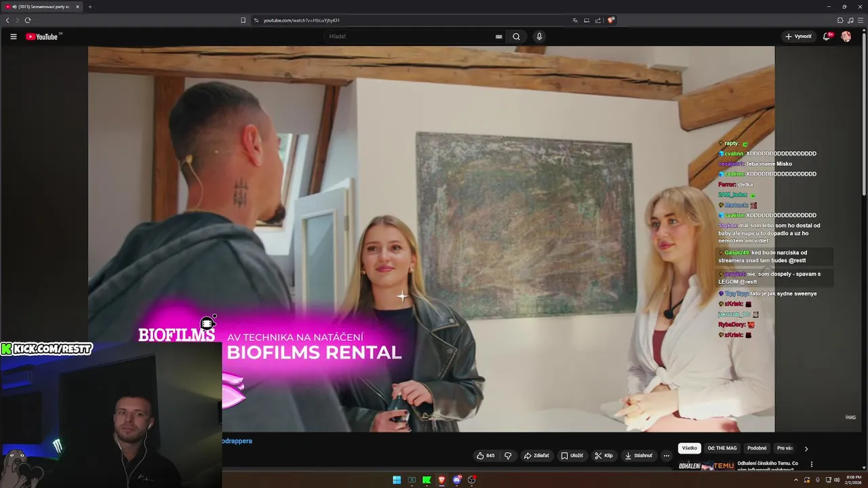Select the Od: THE MAG chip
Viewport: 868px width, 488px height.
(x=722, y=448)
